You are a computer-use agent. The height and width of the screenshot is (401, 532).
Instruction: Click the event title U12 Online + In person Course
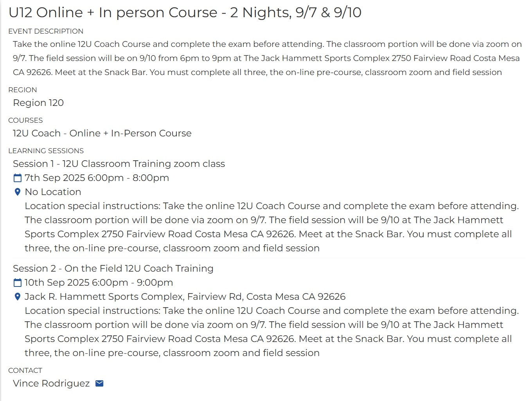[185, 13]
